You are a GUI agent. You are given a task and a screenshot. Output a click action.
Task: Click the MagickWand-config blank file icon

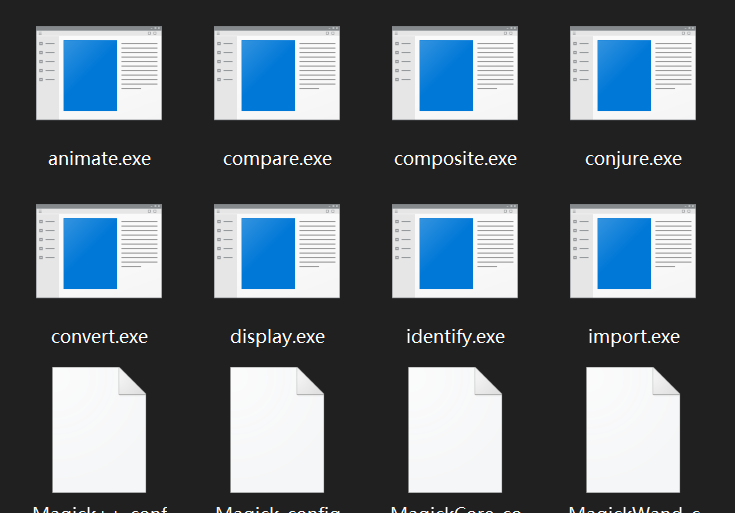(x=633, y=430)
